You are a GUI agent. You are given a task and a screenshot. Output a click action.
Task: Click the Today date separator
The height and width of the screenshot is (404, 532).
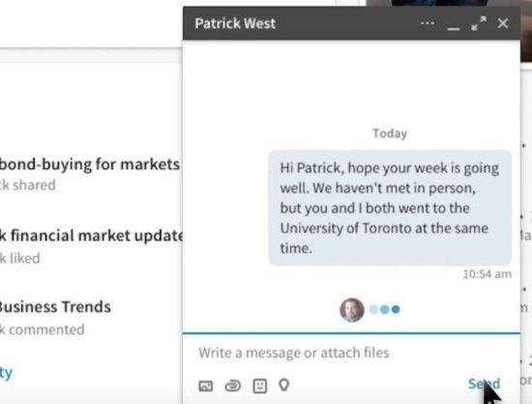(390, 133)
